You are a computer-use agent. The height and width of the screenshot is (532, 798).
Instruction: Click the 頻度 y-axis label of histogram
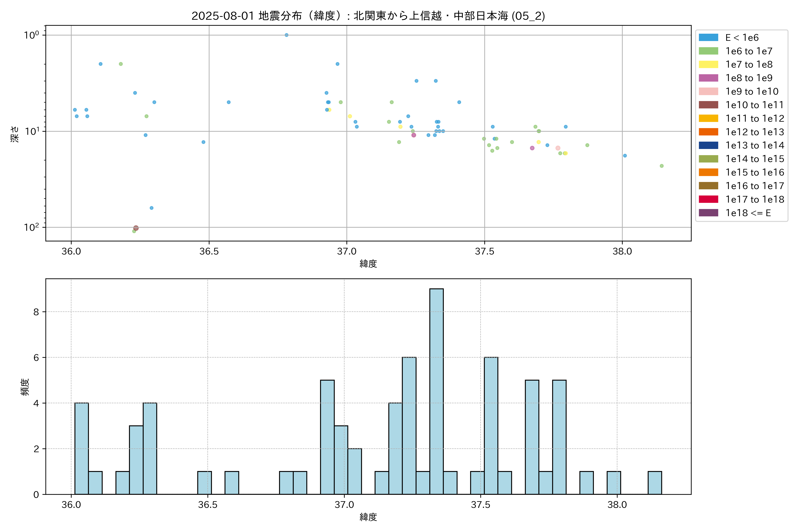click(25, 387)
